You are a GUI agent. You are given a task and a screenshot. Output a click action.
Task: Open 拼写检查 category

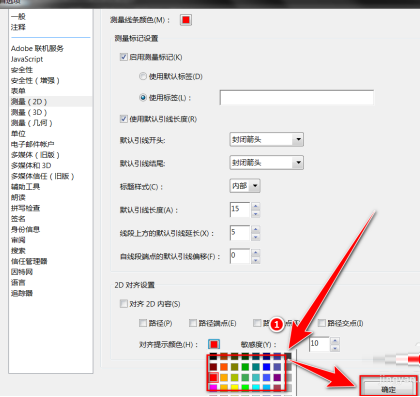(25, 208)
